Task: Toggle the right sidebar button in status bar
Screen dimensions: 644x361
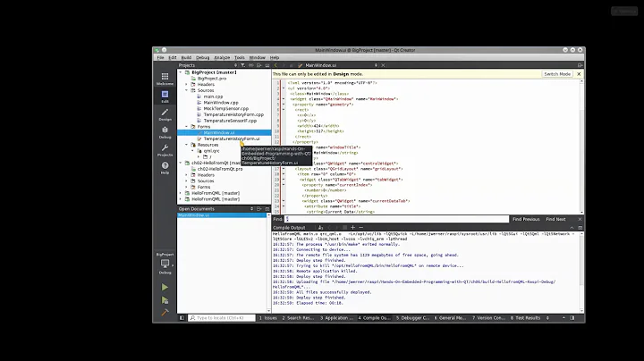Action: tap(572, 318)
